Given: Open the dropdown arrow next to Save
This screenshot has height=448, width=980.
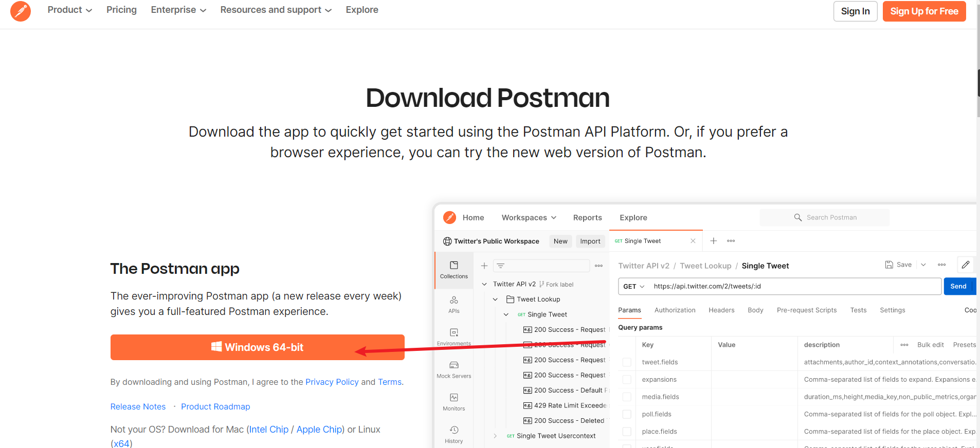Looking at the screenshot, I should (923, 265).
